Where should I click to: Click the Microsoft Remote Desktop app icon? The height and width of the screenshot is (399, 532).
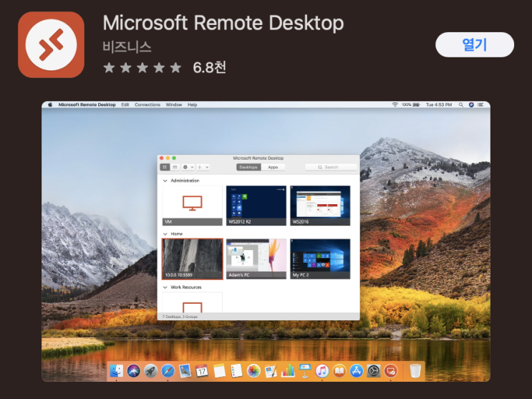52,45
